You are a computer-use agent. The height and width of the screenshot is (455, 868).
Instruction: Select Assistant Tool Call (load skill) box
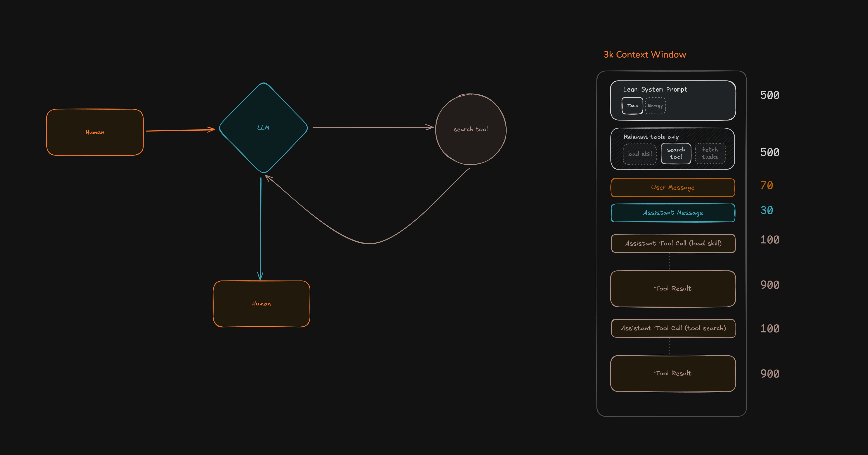click(x=673, y=243)
